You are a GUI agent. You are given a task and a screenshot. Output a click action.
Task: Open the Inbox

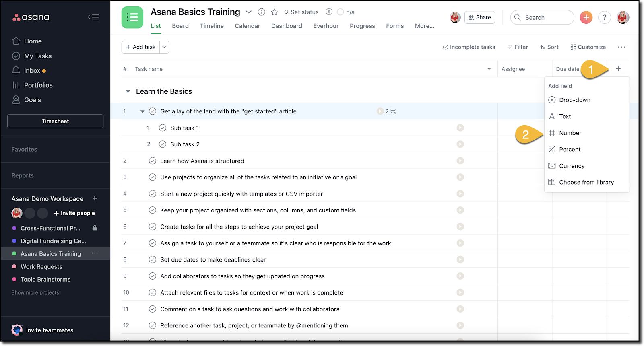coord(32,70)
